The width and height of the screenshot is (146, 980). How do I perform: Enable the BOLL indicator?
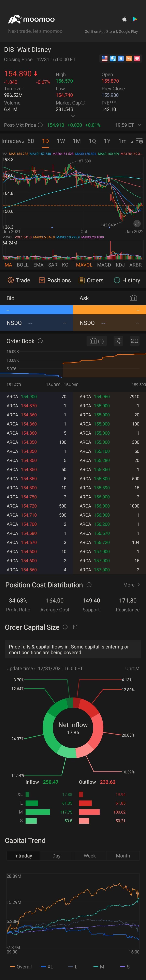(x=23, y=265)
